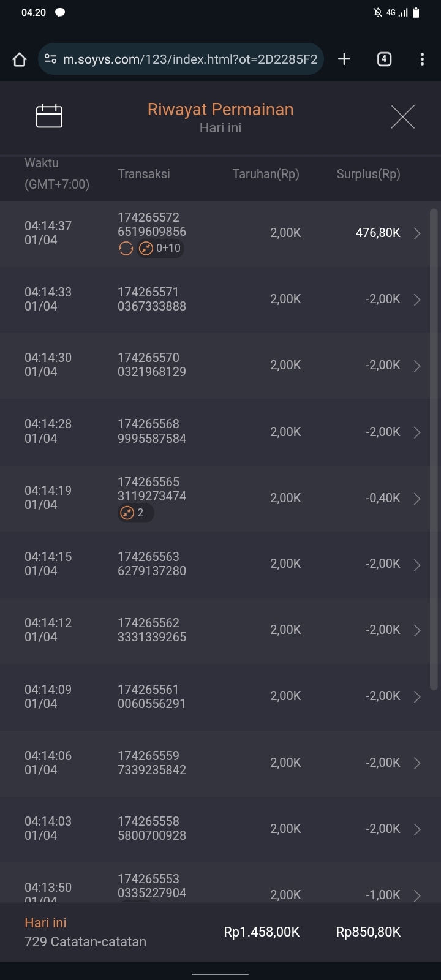Select transaction 174265562 3331339265
Image resolution: width=441 pixels, height=980 pixels.
pos(152,630)
